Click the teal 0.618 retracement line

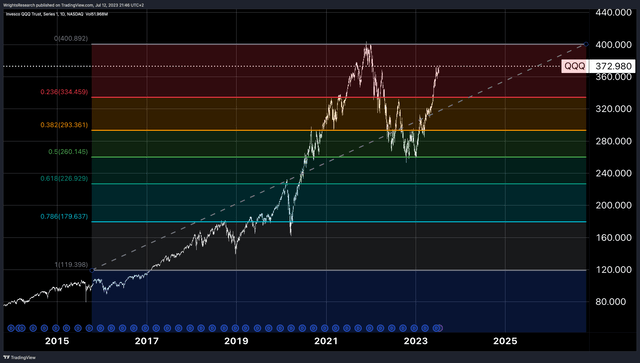tap(339, 184)
